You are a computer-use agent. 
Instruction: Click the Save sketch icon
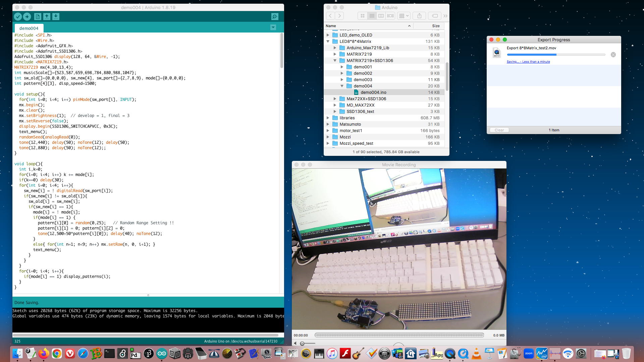pyautogui.click(x=56, y=16)
